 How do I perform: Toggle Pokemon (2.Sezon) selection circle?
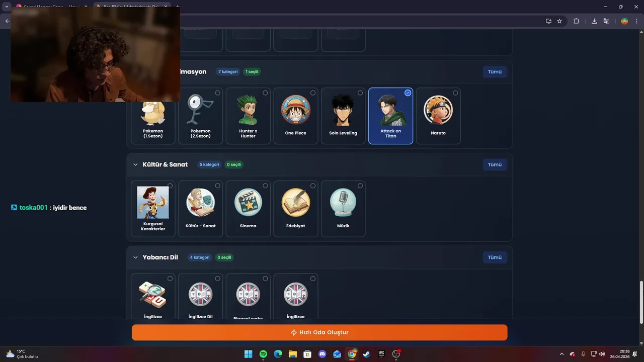pyautogui.click(x=217, y=93)
